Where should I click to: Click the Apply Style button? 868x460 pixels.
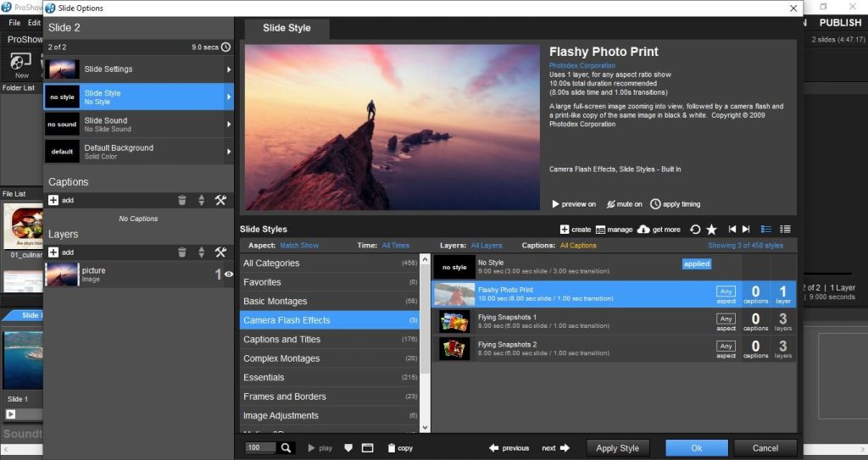coord(617,448)
